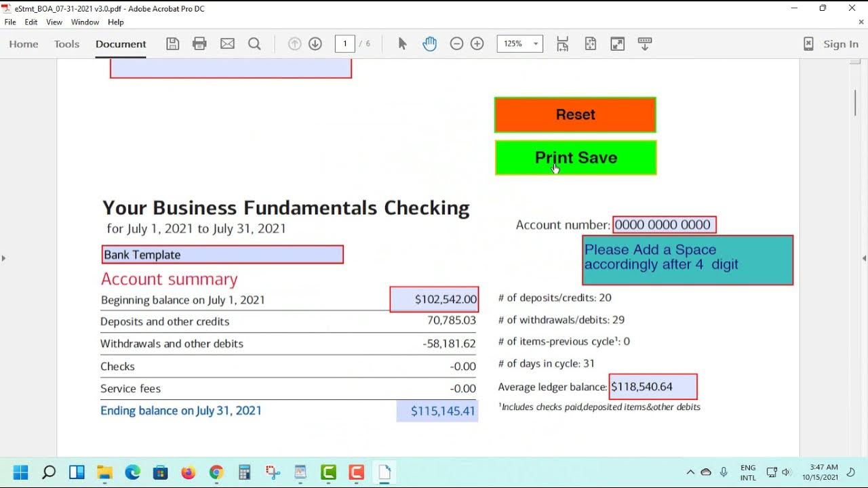This screenshot has height=488, width=868.
Task: Activate the arrow Selection tool
Action: click(x=402, y=44)
